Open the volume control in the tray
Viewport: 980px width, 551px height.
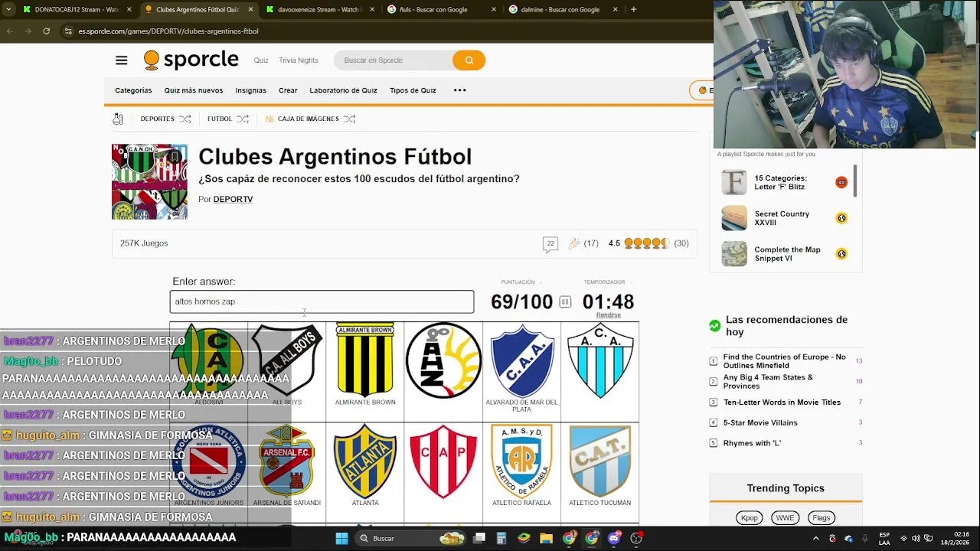(916, 539)
